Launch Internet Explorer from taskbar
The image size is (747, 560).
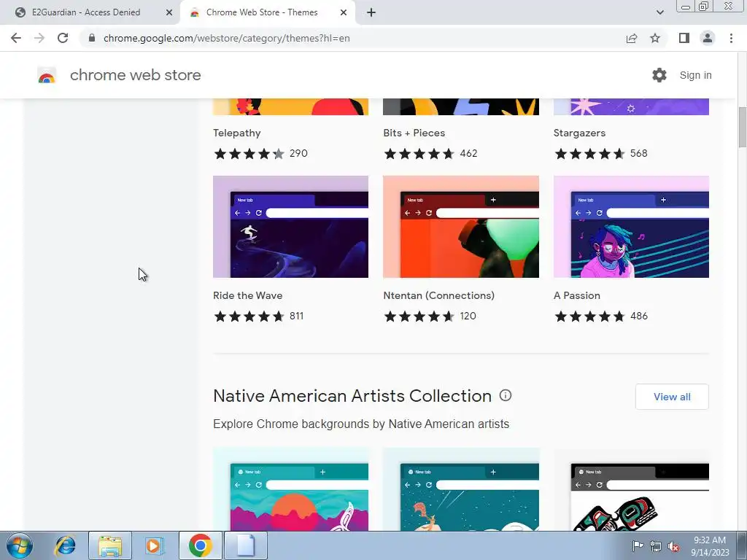(65, 545)
